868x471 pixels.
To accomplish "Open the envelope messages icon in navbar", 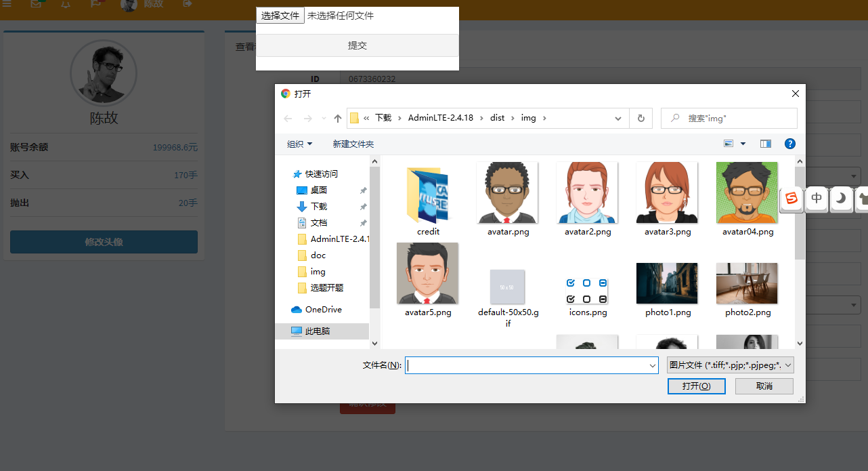I will (37, 4).
